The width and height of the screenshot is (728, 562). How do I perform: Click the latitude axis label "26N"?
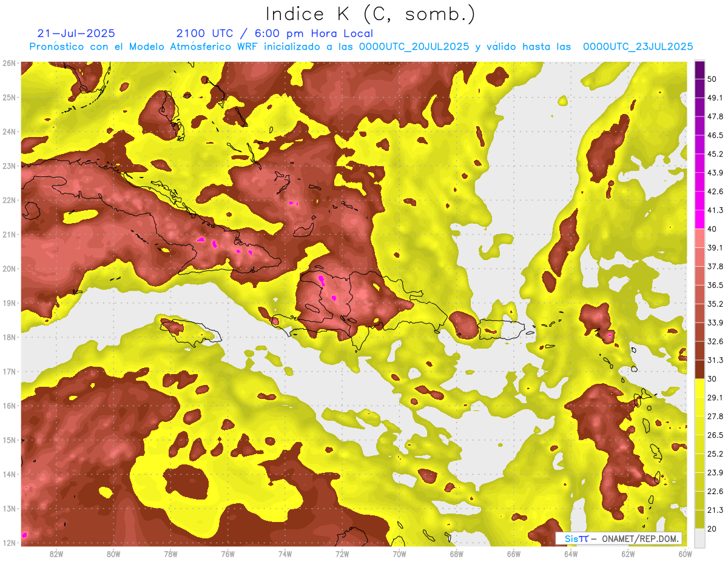tap(9, 63)
